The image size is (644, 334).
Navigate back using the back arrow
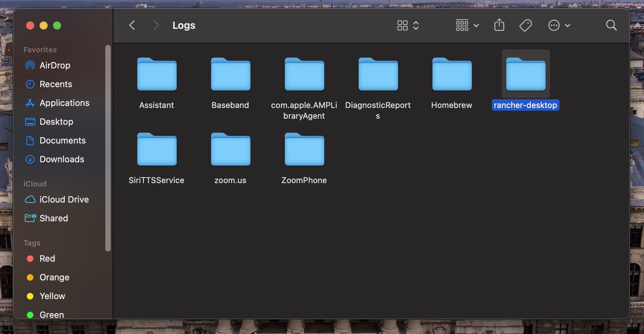click(x=132, y=25)
